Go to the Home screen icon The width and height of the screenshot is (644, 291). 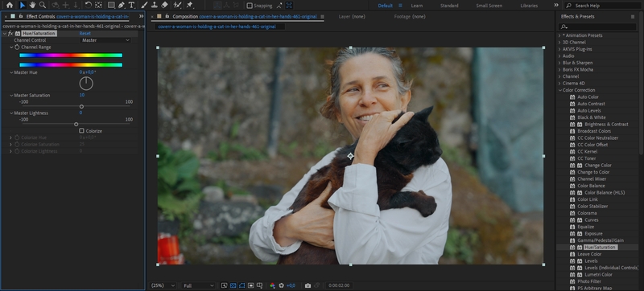pyautogui.click(x=10, y=6)
